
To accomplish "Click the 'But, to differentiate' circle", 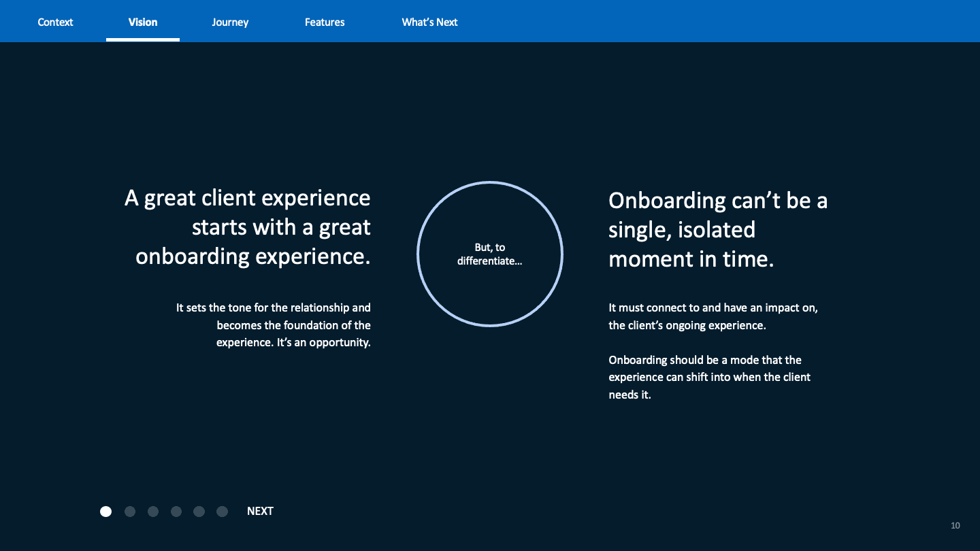I will pos(490,254).
